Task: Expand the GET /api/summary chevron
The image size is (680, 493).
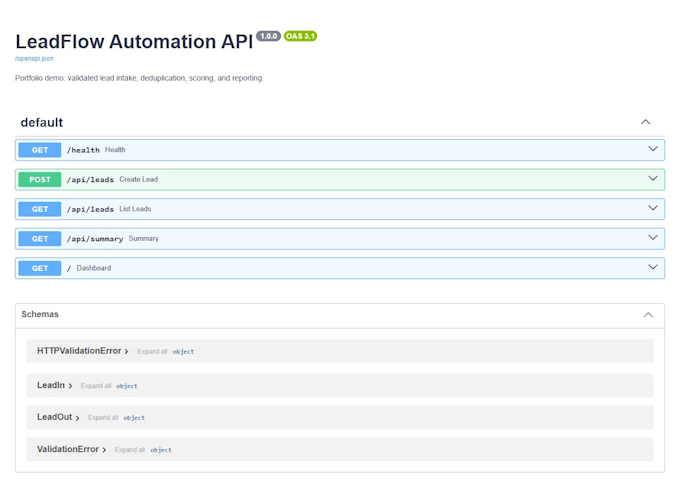Action: 653,238
